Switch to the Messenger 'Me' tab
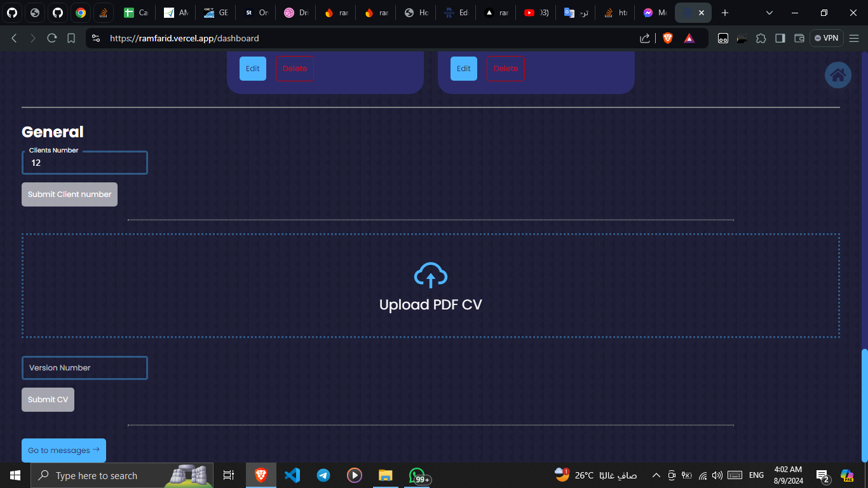The width and height of the screenshot is (868, 488). 654,13
